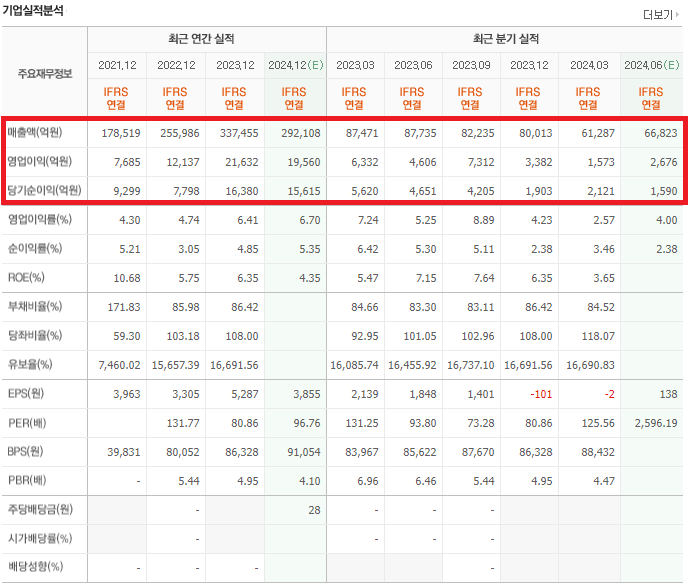Click the ROE(%) row label
This screenshot has height=585, width=690.
26,277
